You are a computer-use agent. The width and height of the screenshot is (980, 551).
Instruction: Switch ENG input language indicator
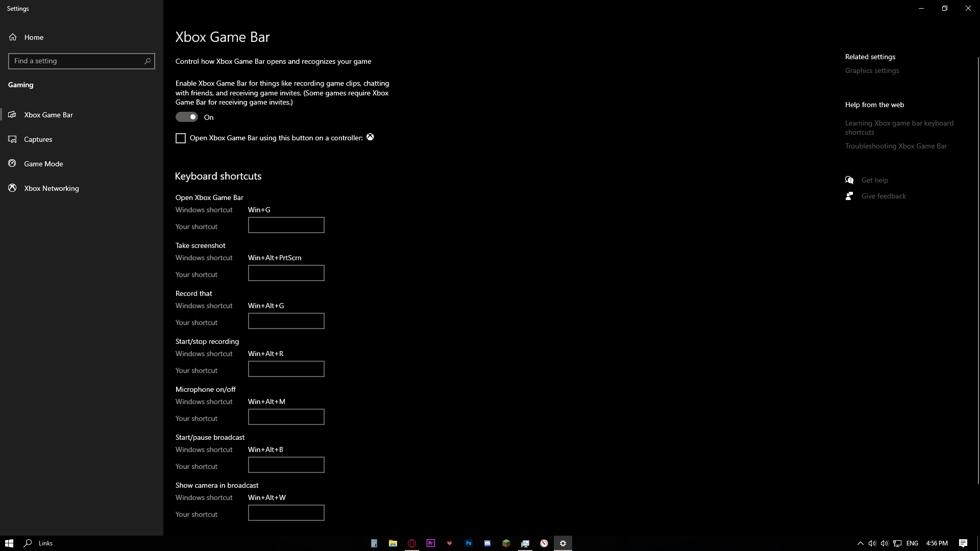pos(913,543)
